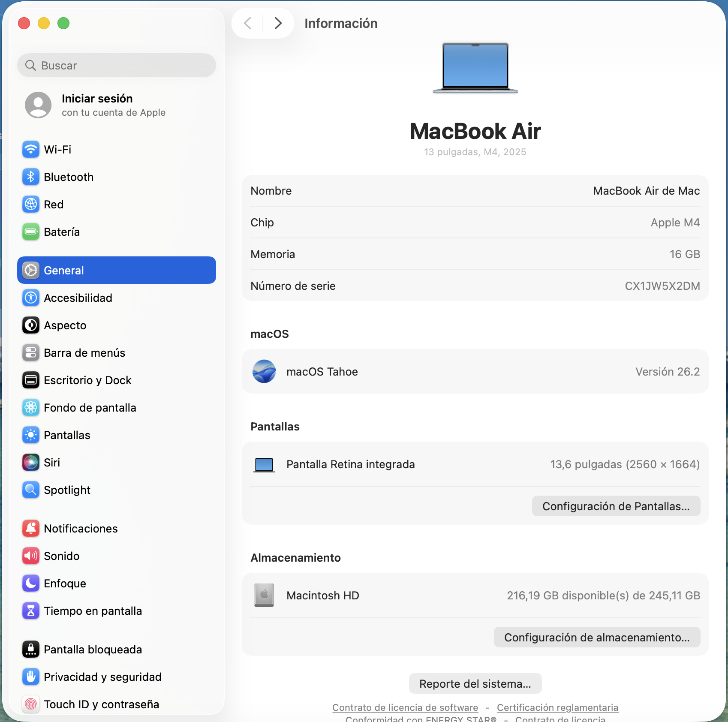Open the Batería icon in sidebar
Image resolution: width=728 pixels, height=722 pixels.
tap(31, 232)
